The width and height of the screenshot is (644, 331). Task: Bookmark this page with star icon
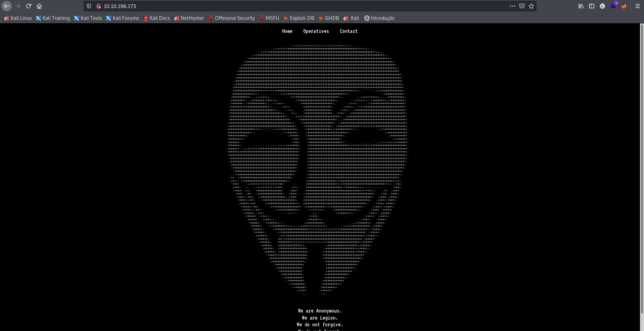click(531, 6)
